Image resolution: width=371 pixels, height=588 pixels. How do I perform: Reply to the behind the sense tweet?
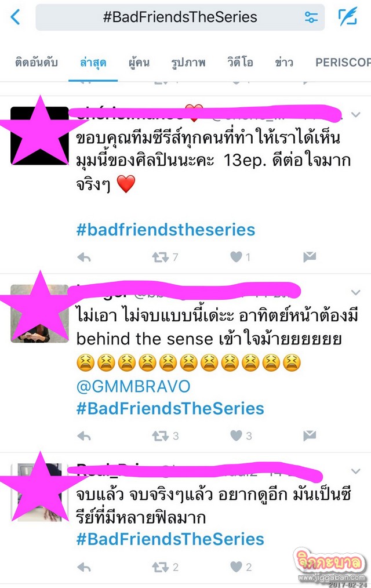(84, 435)
